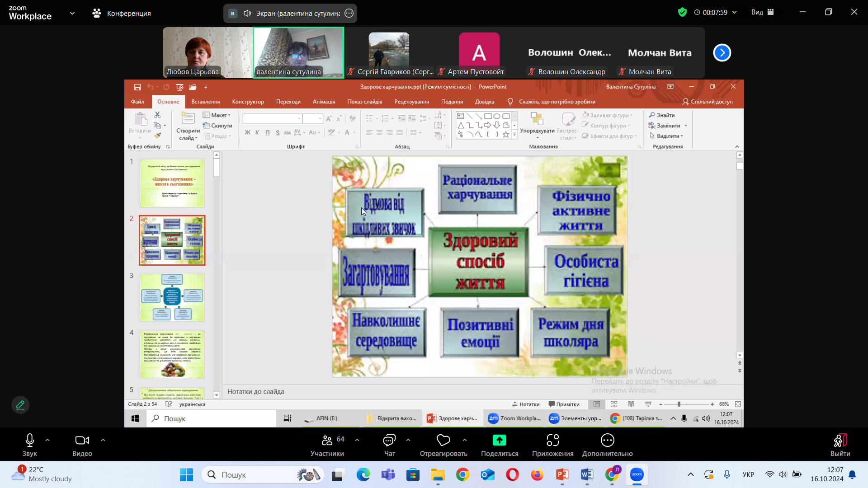Screen dimensions: 868x488
Task: Open the Zoom Workplace dropdown chevron
Action: [72, 13]
